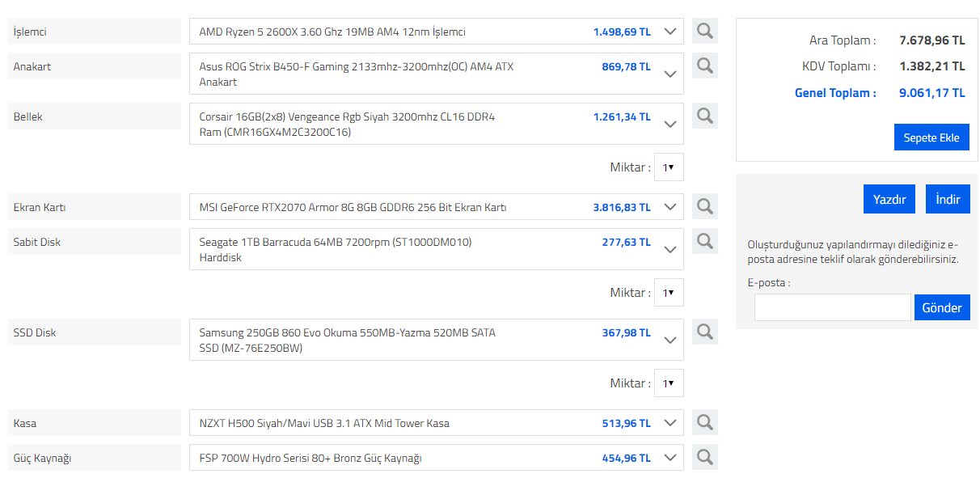Image resolution: width=980 pixels, height=478 pixels.
Task: Select the Ekran Kartı category label
Action: tap(95, 207)
